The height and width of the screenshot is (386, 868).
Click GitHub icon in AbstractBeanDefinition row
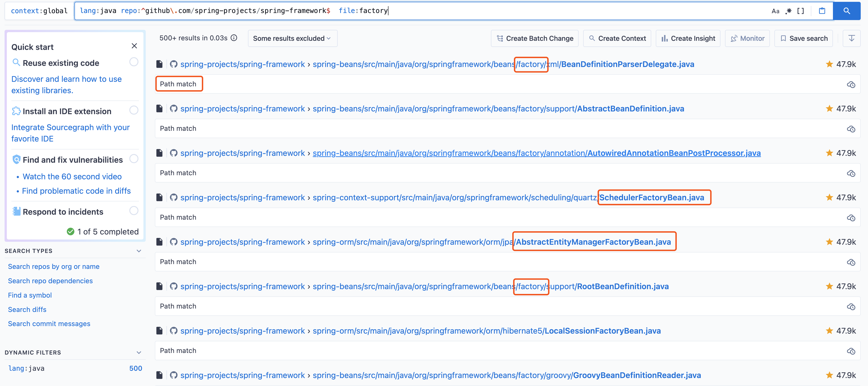coord(174,108)
